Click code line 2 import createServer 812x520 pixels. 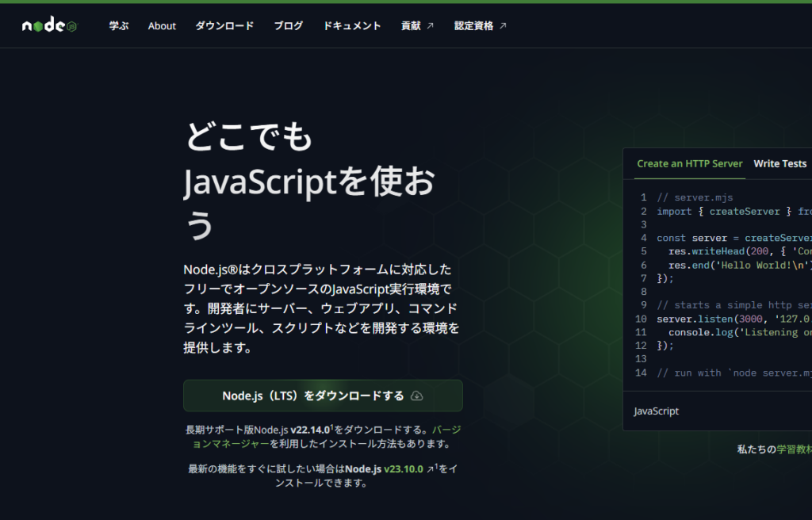[x=733, y=212]
